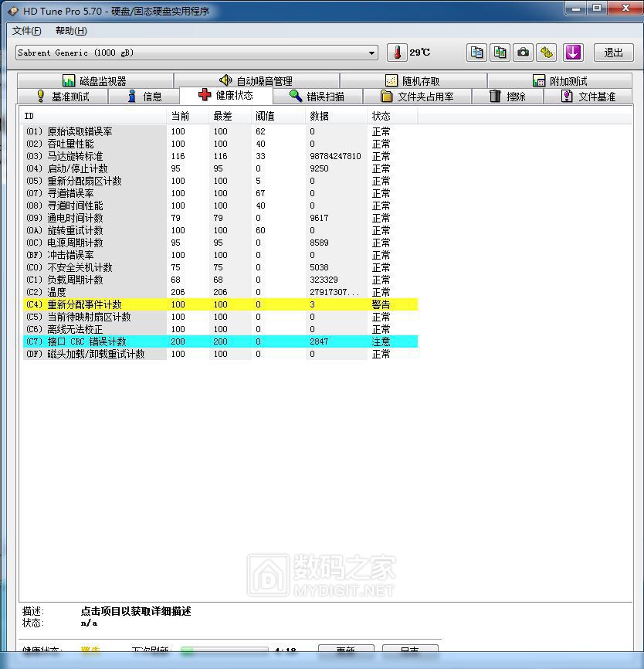Click the 最差 column header
This screenshot has width=644, height=669.
230,116
